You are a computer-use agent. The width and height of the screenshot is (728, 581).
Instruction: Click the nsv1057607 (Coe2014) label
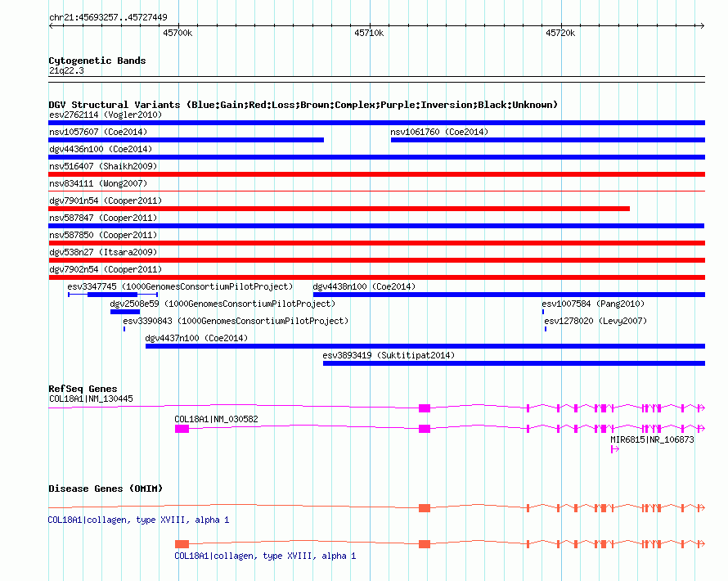(x=98, y=132)
